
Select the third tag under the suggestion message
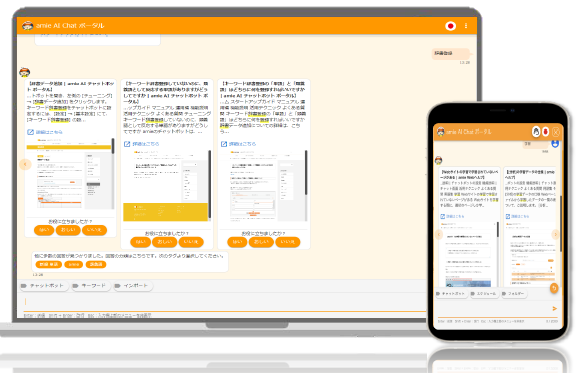(96, 264)
